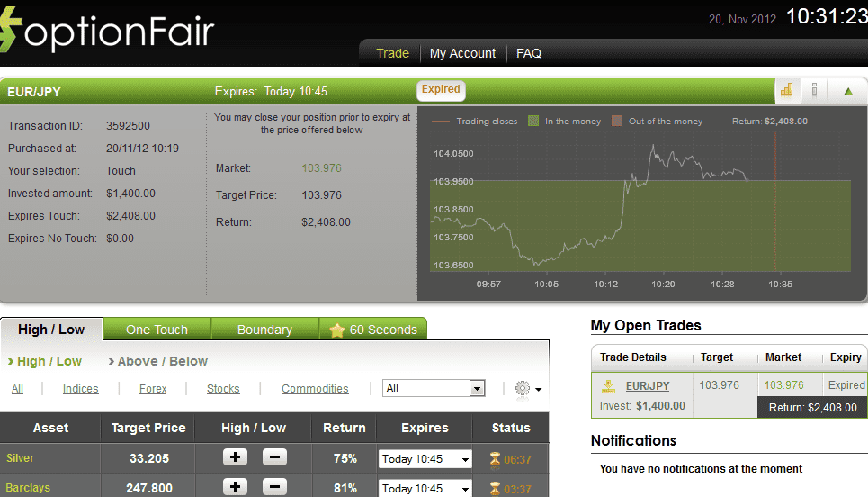Viewport: 868px width, 497px height.
Task: Switch to the One Touch tab
Action: tap(157, 330)
